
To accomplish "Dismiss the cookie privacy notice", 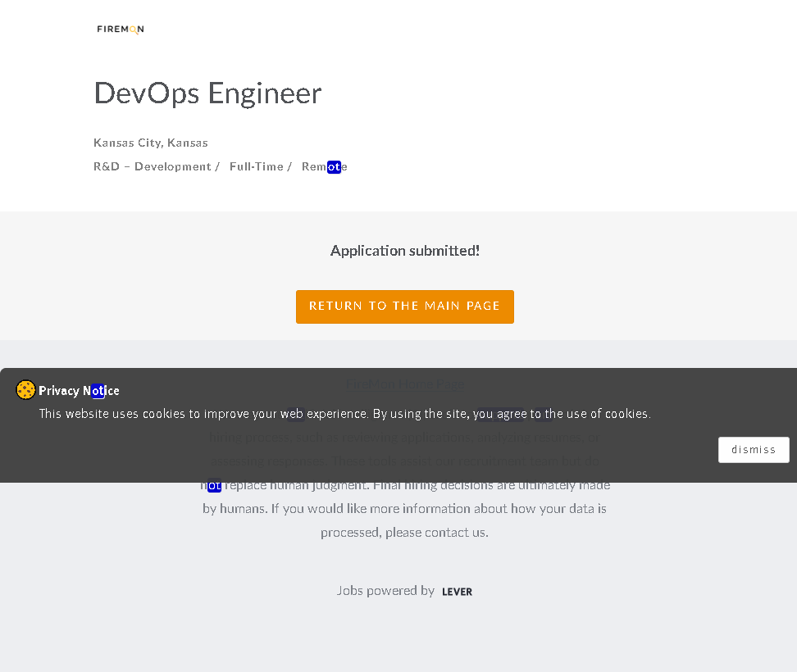I will click(753, 450).
